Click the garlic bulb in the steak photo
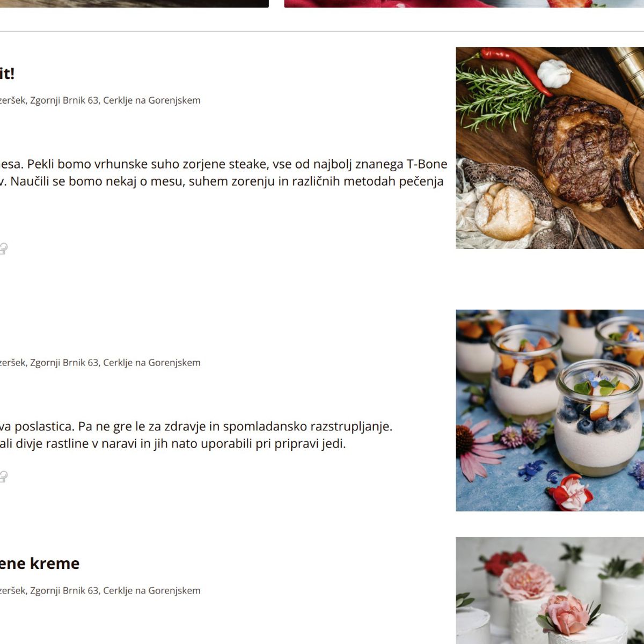Image resolution: width=644 pixels, height=644 pixels. tap(554, 74)
